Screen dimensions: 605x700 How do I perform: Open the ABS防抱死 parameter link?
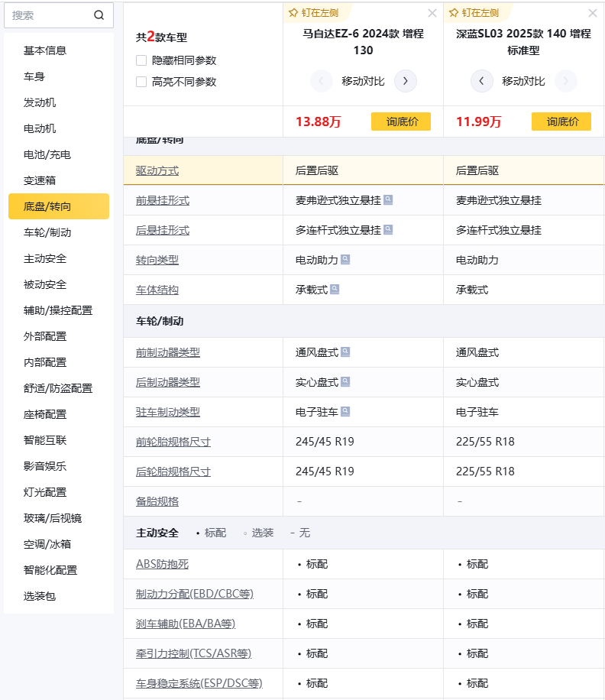pyautogui.click(x=162, y=564)
